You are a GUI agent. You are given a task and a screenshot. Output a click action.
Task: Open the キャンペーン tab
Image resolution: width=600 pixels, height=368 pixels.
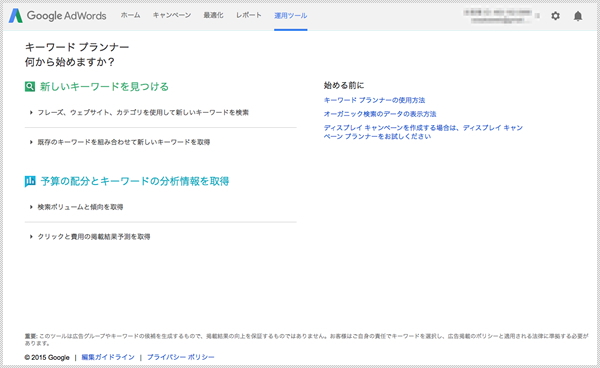coord(172,15)
